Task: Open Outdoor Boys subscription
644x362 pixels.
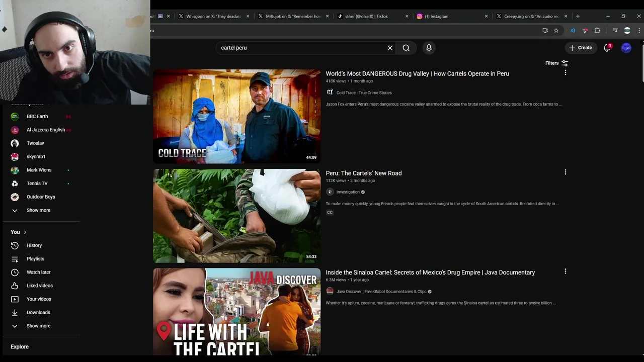Action: [x=41, y=197]
